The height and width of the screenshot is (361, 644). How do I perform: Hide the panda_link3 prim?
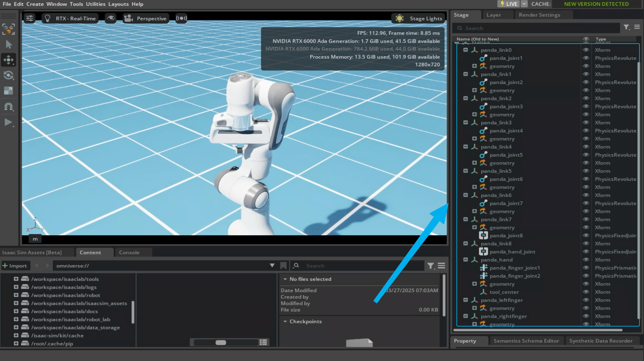pyautogui.click(x=586, y=122)
